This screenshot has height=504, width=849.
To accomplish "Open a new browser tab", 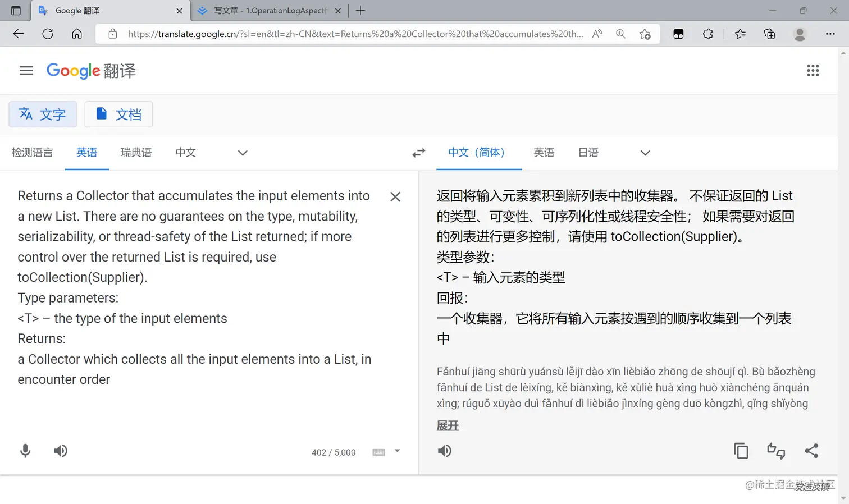I will coord(360,11).
